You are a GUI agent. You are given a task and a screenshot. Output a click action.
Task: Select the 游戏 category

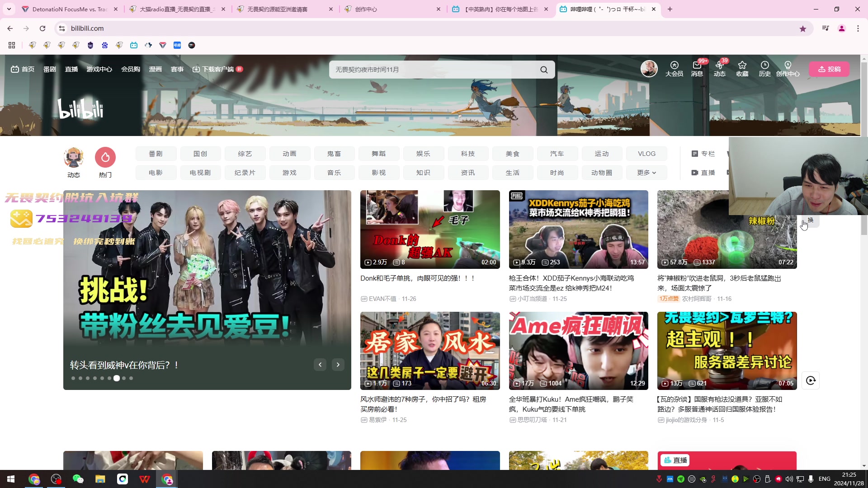289,173
